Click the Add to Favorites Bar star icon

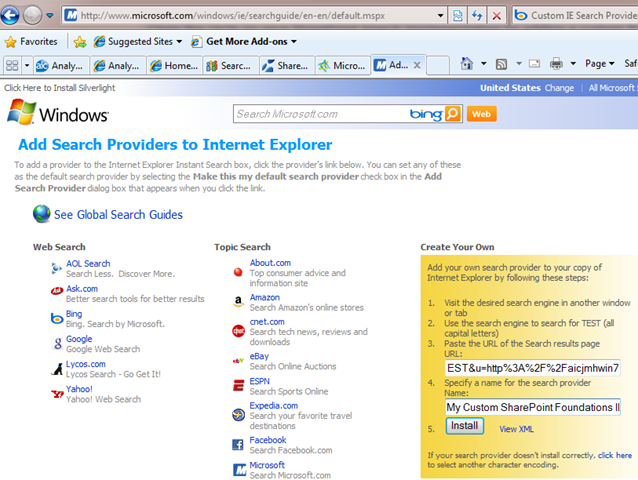tap(79, 42)
